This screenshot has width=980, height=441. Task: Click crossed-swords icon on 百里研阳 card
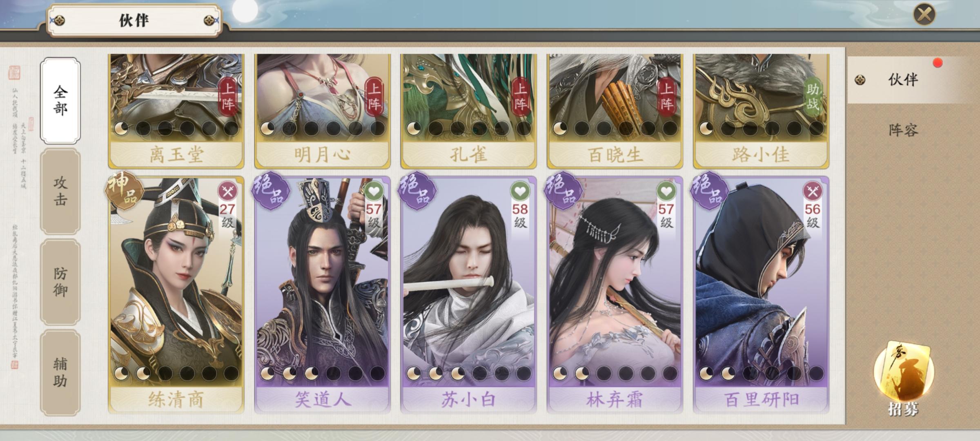point(812,191)
